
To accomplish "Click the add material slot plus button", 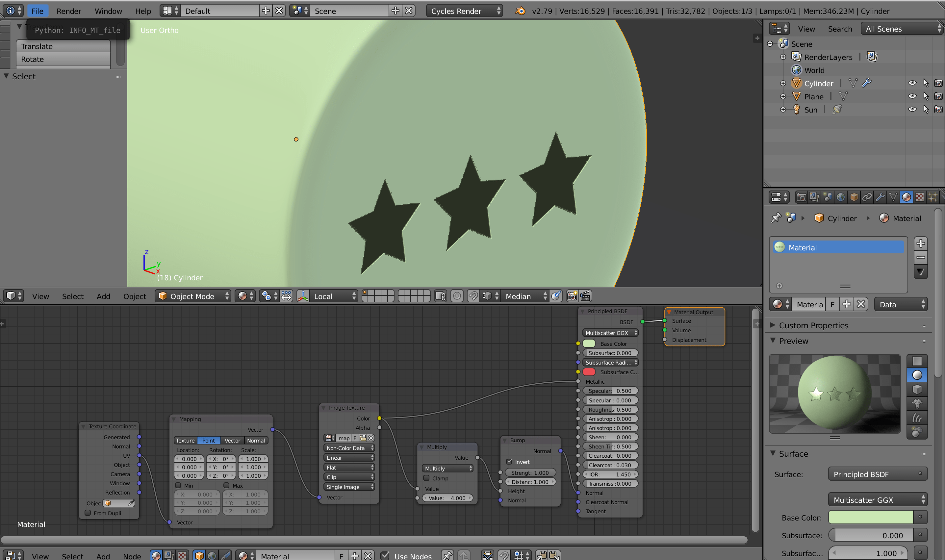I will (x=920, y=243).
